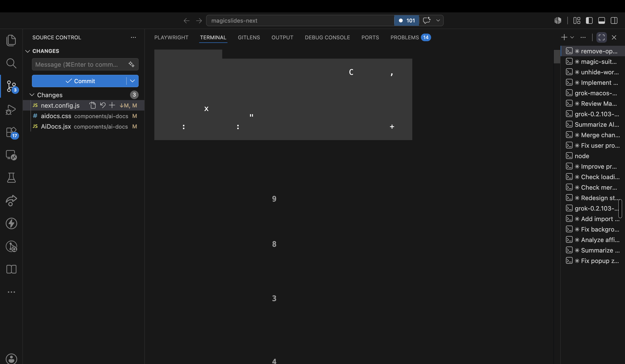The image size is (625, 364).
Task: Open terminal panel more actions ellipsis
Action: point(583,37)
